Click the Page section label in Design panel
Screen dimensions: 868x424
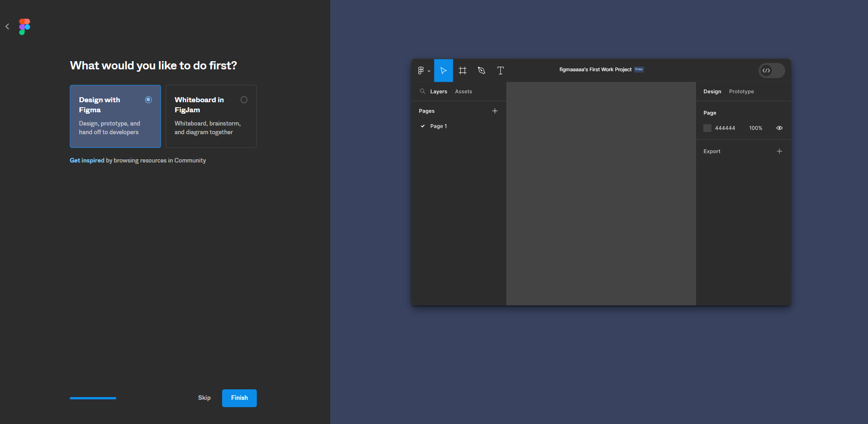(710, 113)
